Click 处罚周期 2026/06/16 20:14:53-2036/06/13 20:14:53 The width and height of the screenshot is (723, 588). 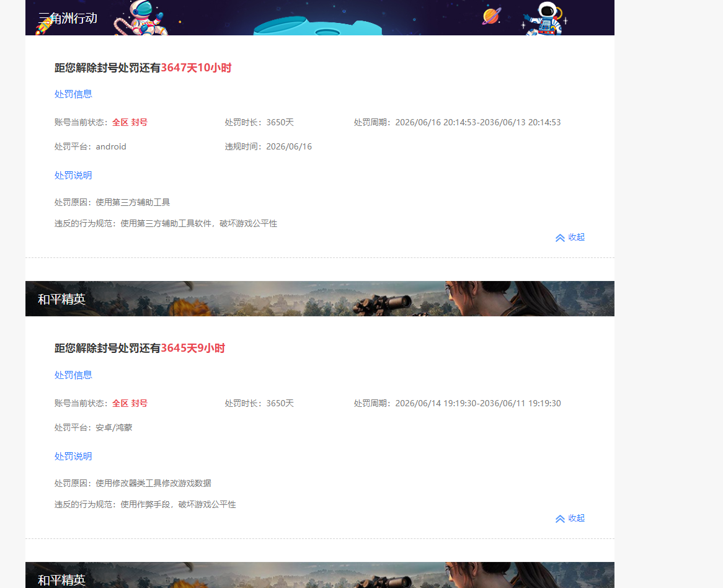458,122
